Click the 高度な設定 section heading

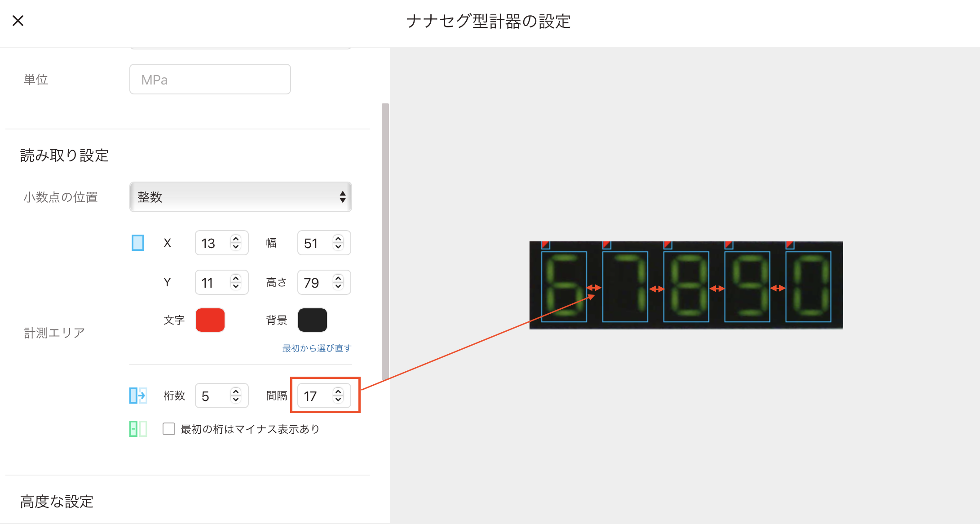[x=57, y=501]
